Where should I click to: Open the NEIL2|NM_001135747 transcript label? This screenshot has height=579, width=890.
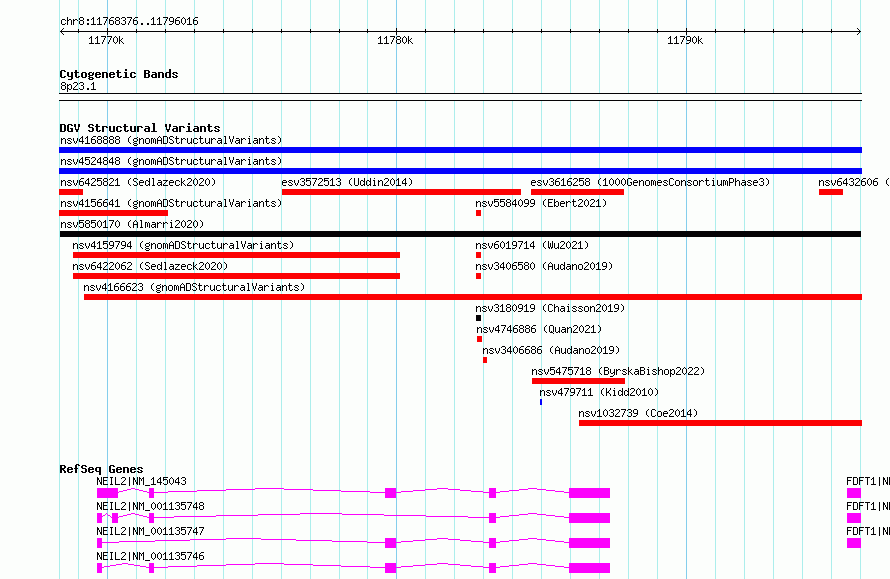(x=150, y=531)
